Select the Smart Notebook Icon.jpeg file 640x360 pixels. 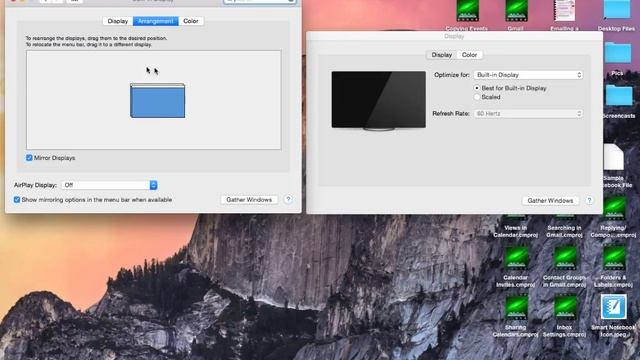click(613, 308)
